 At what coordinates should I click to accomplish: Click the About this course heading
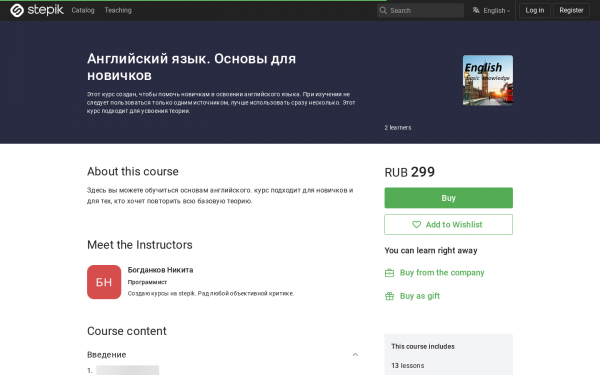click(133, 171)
